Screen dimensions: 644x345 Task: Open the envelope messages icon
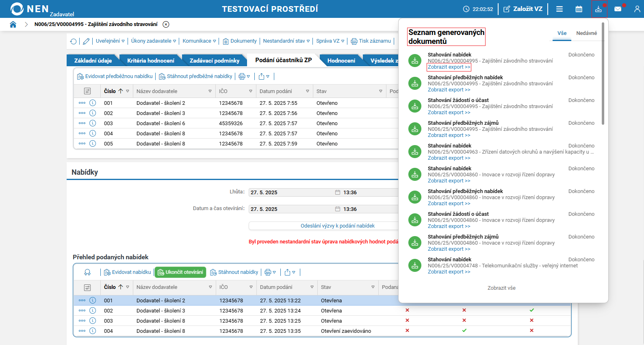618,9
